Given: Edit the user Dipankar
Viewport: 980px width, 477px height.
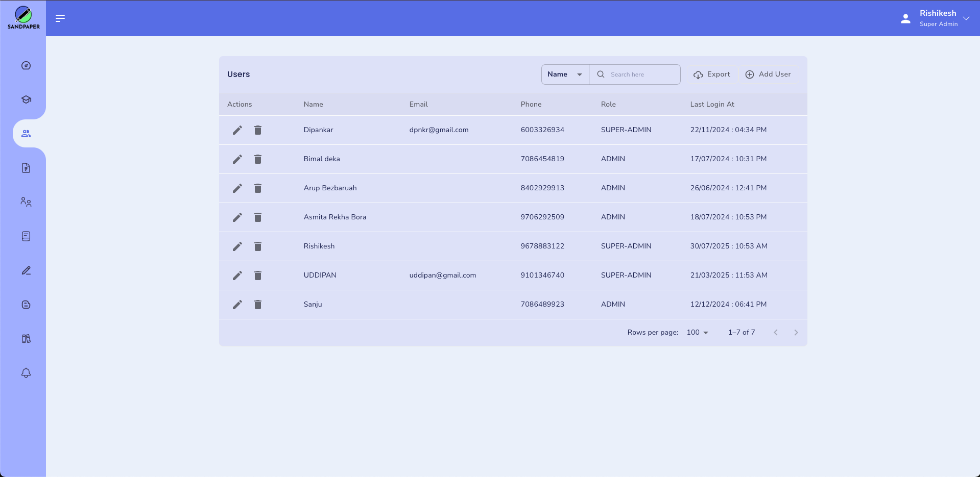Looking at the screenshot, I should point(237,130).
